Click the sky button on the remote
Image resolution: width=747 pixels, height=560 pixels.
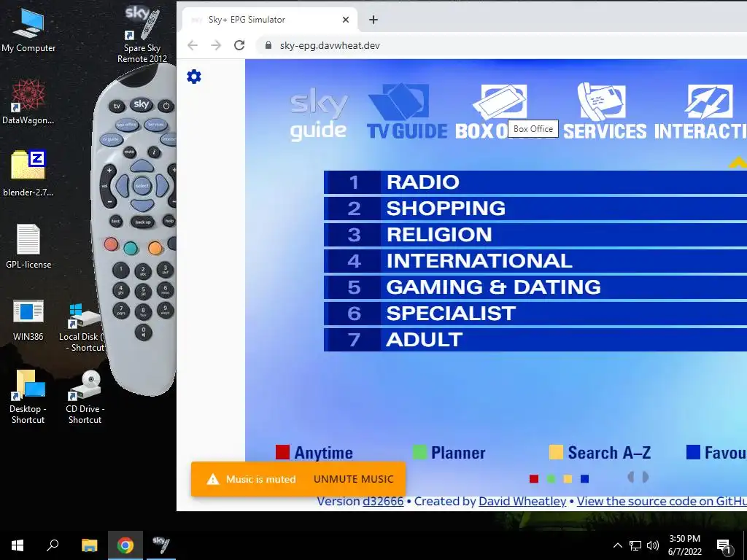point(142,104)
